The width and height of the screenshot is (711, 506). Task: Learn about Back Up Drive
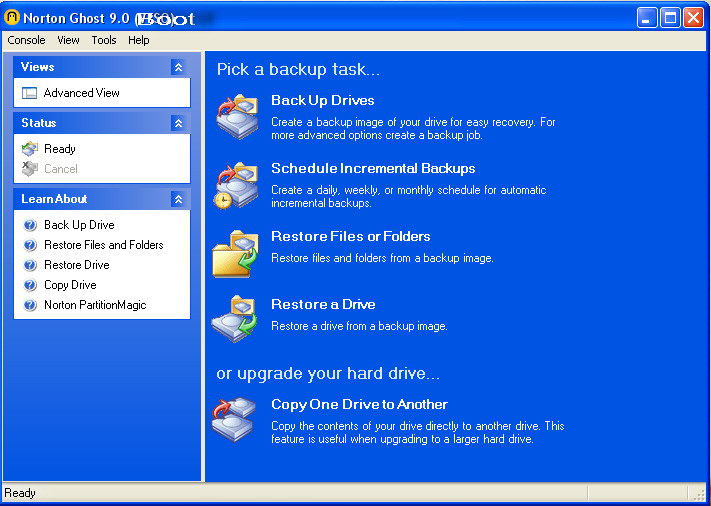pyautogui.click(x=79, y=225)
